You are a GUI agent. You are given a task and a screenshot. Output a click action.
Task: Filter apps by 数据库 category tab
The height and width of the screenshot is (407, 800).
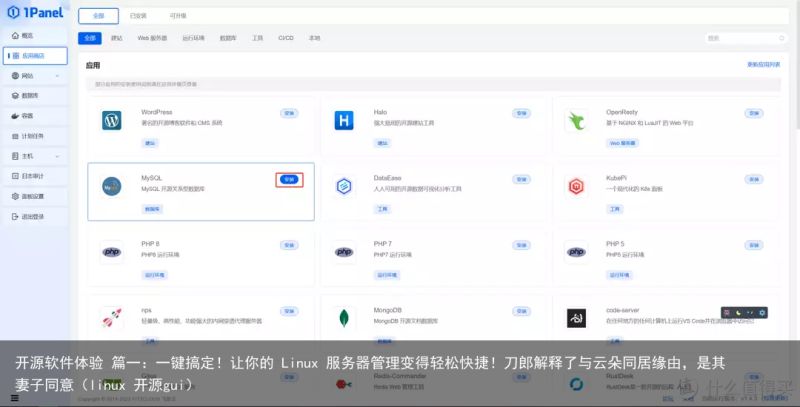(x=228, y=38)
